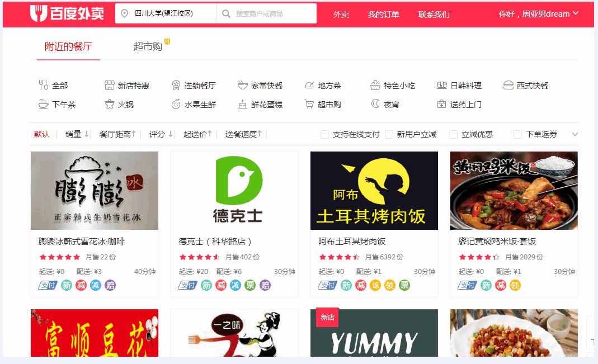Select the 家常快餐 category icon
Screen dimensions: 598x364
[x=243, y=85]
